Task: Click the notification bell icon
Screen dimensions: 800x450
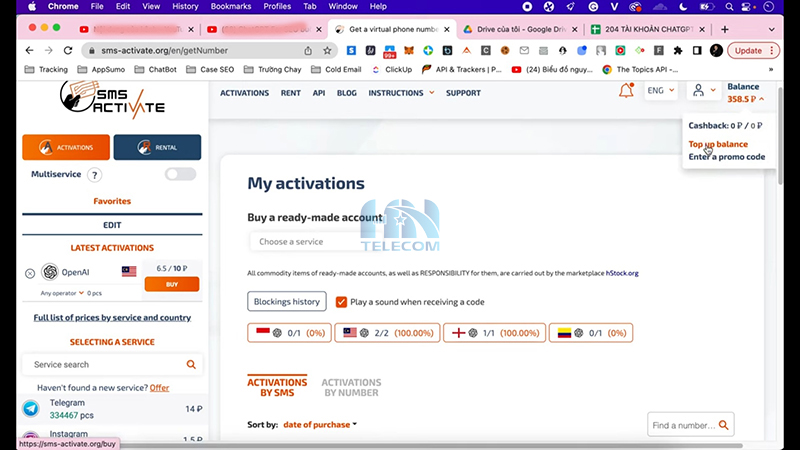Action: [x=626, y=91]
